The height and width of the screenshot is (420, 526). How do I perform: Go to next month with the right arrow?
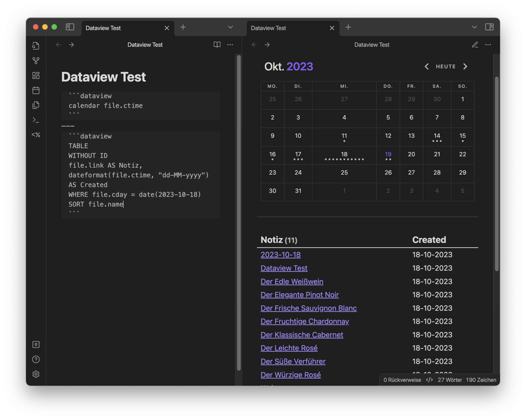[x=465, y=66]
